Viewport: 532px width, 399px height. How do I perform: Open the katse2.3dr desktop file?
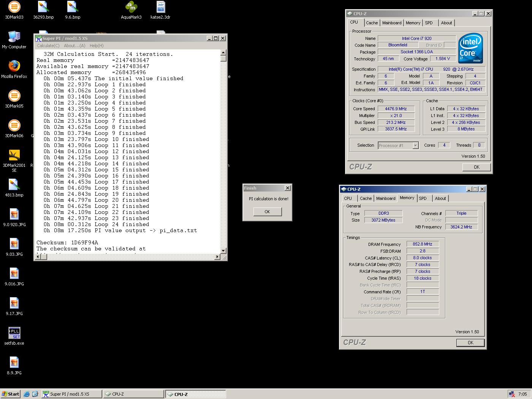point(160,10)
